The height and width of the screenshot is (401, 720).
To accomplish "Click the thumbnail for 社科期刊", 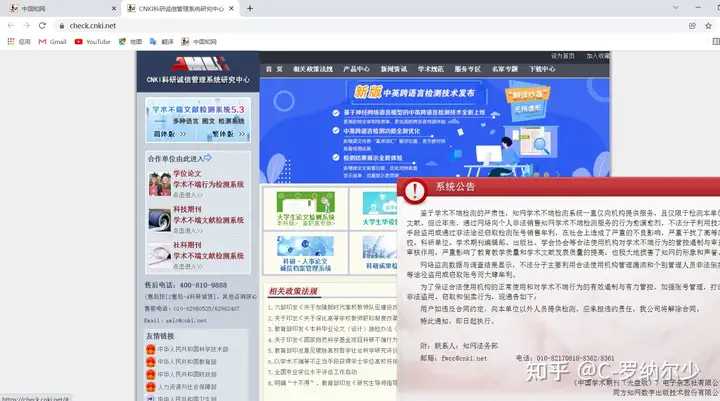I will pyautogui.click(x=160, y=256).
